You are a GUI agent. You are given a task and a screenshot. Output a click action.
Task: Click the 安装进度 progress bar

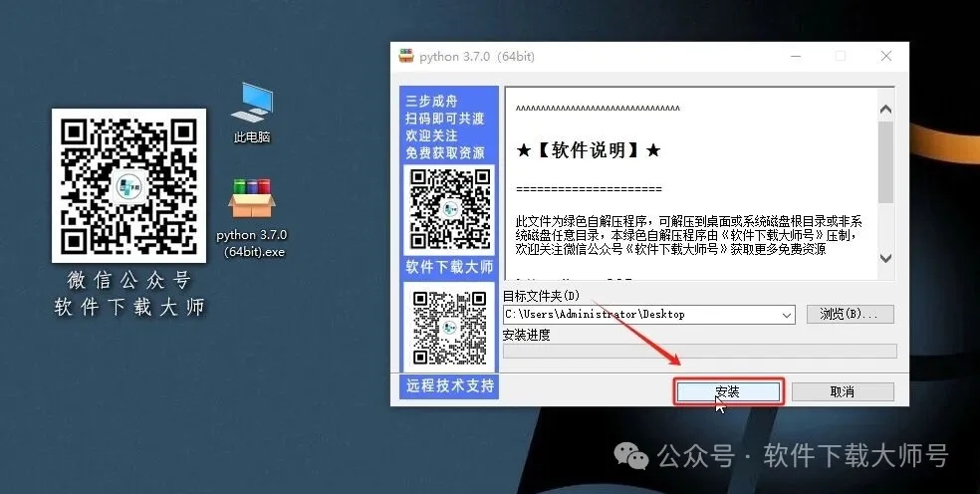699,351
